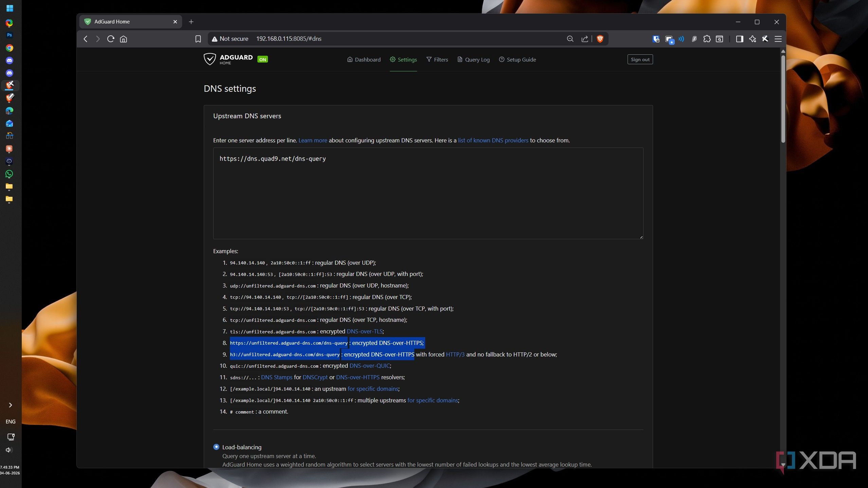Open the DNS Stamps link
The height and width of the screenshot is (488, 868).
276,377
